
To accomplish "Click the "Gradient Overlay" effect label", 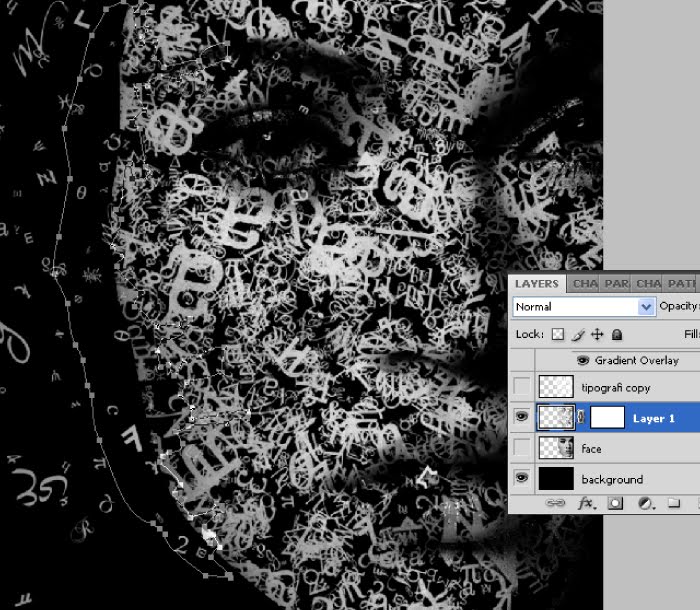I will click(x=637, y=360).
